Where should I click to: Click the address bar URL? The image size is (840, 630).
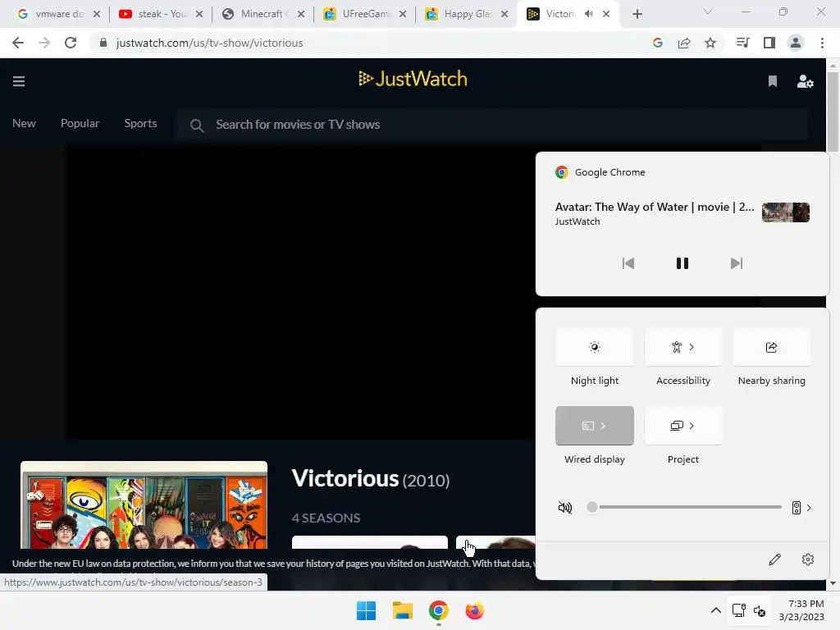[x=209, y=43]
